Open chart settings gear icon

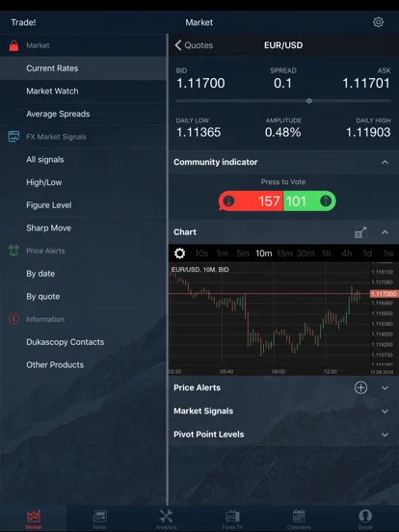[x=179, y=253]
